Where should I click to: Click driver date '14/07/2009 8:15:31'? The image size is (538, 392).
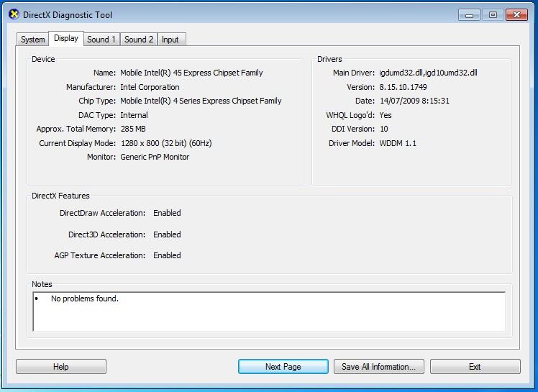pos(414,101)
